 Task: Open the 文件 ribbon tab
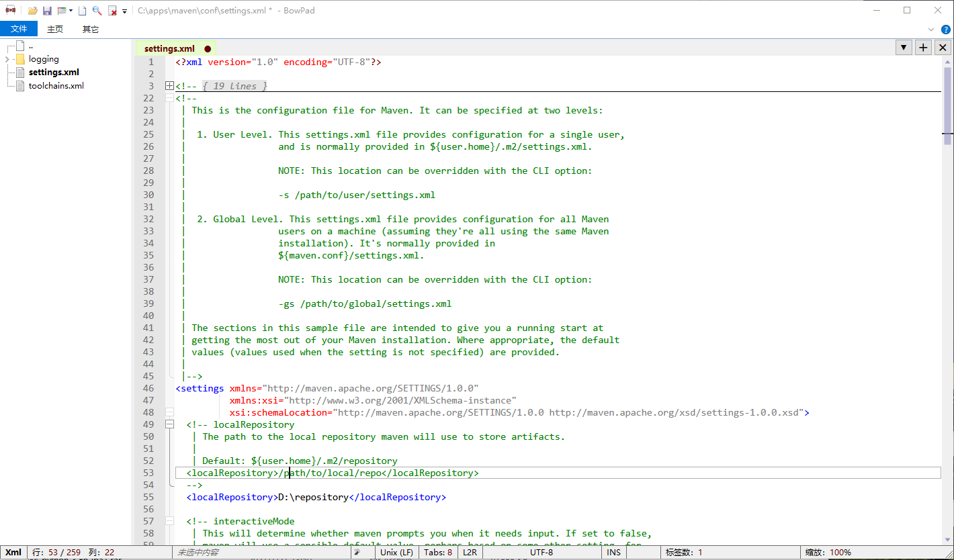[x=19, y=29]
